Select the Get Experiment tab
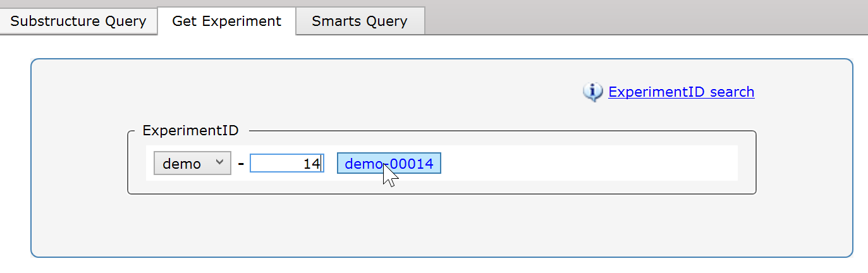 click(x=226, y=21)
